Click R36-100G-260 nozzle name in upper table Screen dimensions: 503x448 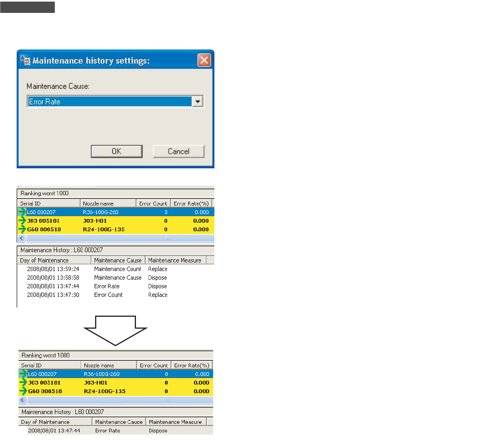pos(100,212)
